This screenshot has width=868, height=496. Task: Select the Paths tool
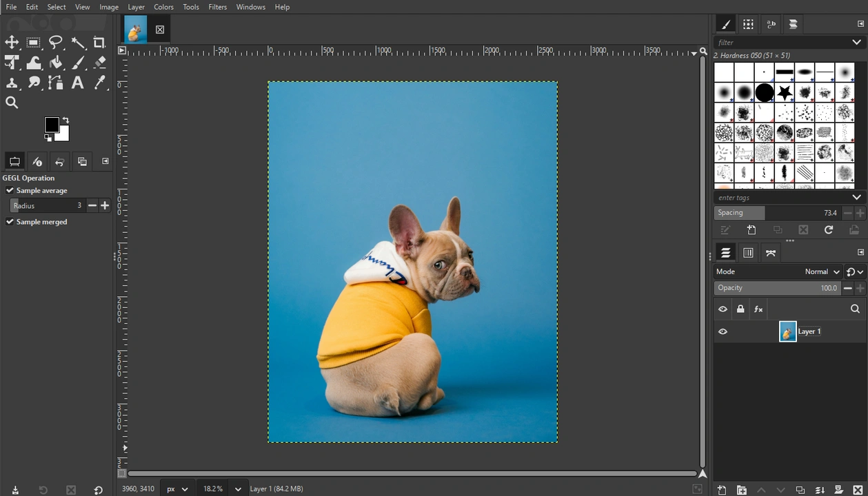tap(56, 83)
